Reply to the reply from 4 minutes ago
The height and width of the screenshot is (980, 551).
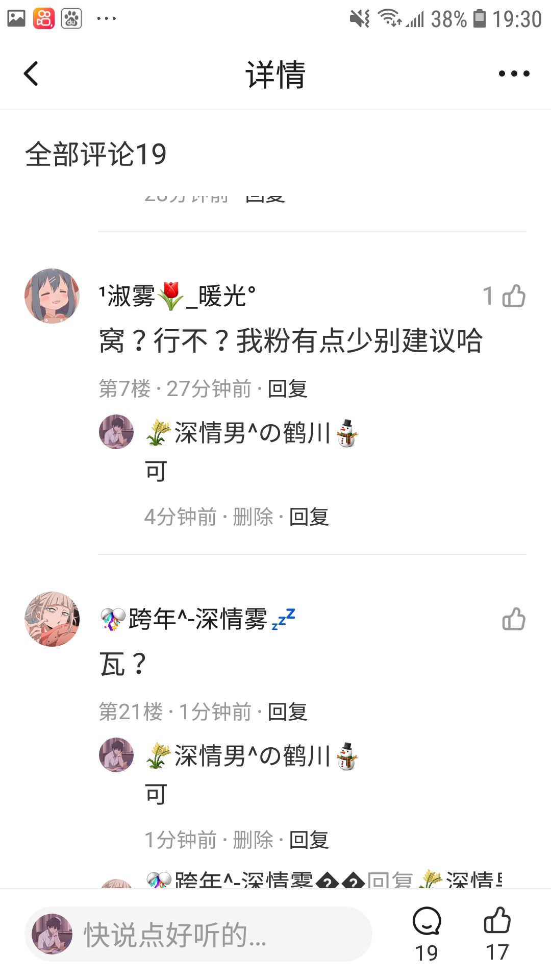coord(309,517)
